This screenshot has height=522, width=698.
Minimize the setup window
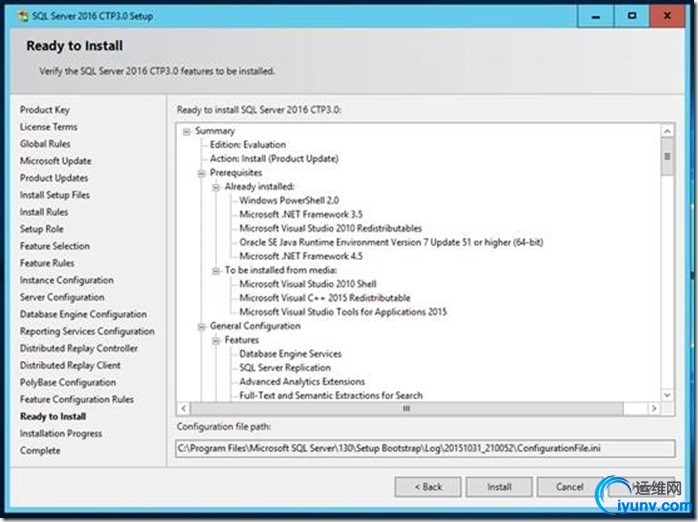(x=596, y=16)
